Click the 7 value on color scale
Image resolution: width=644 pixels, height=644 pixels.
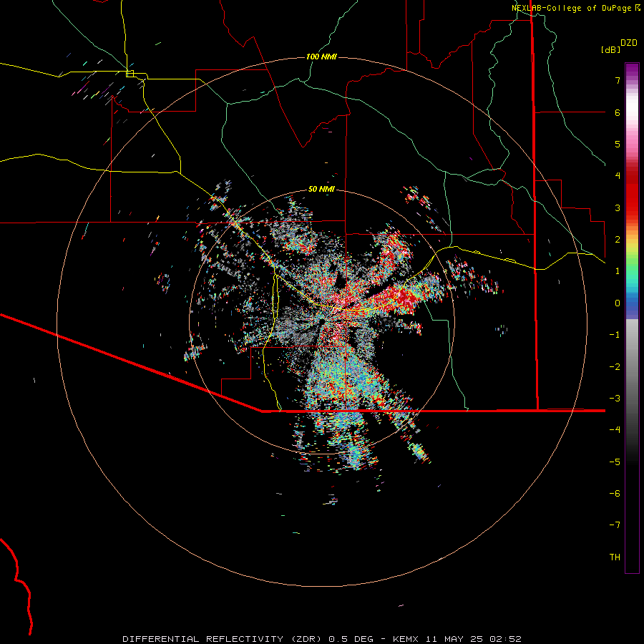pos(618,80)
